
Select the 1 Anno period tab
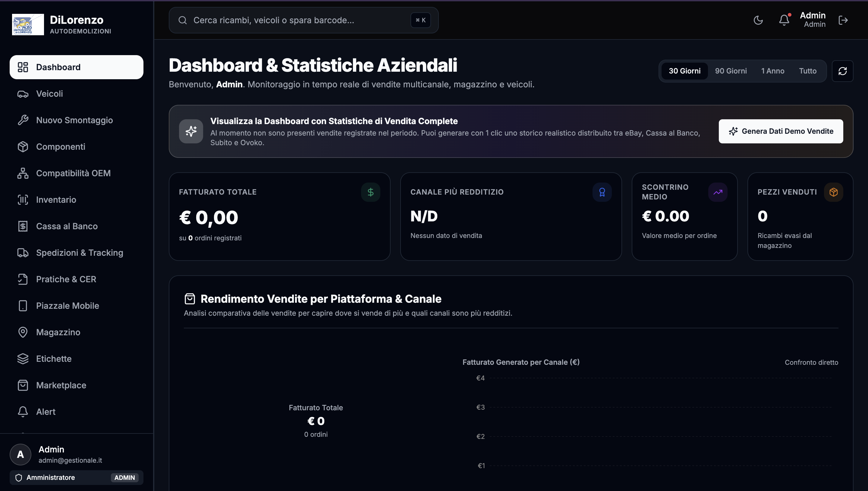tap(772, 71)
